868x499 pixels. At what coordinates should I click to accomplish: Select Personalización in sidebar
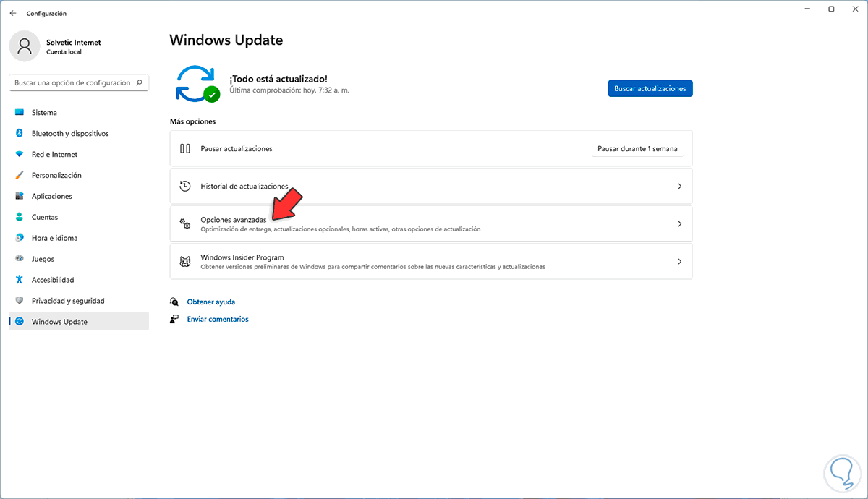(79, 176)
